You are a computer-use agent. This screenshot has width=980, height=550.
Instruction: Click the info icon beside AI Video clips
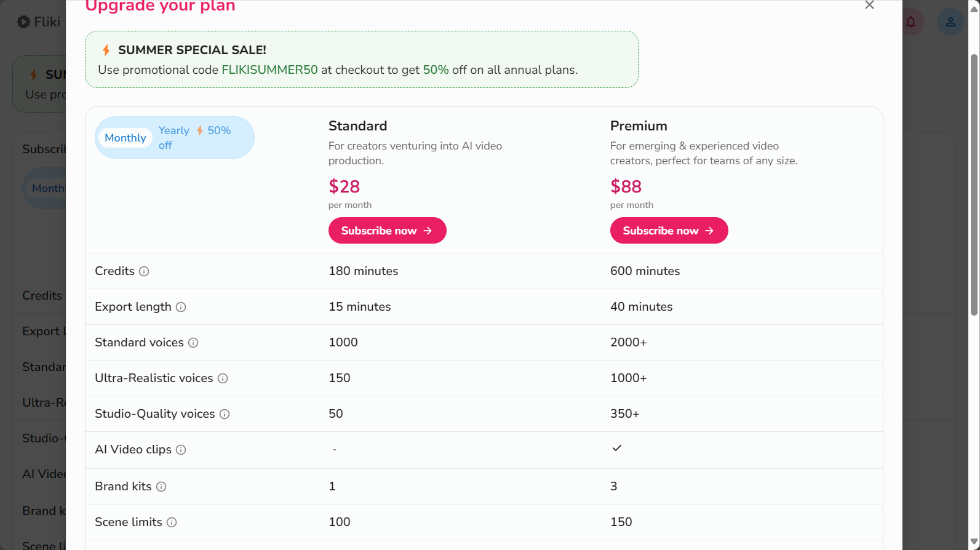click(181, 450)
